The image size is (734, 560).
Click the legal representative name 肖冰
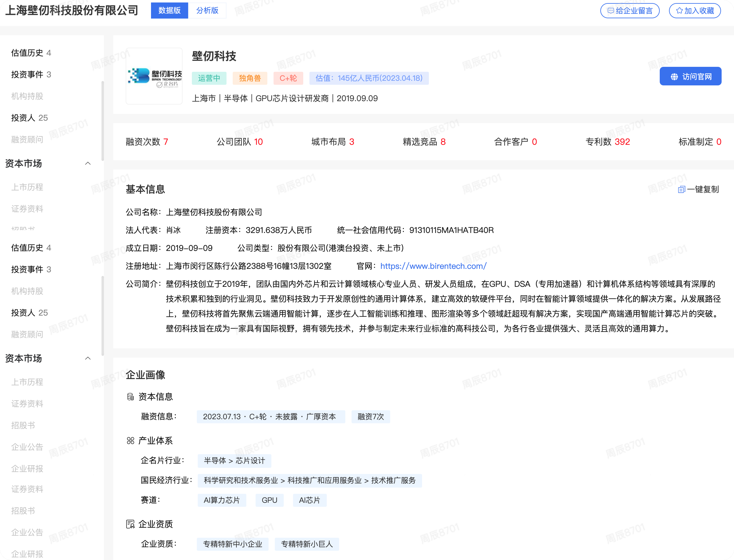point(173,230)
